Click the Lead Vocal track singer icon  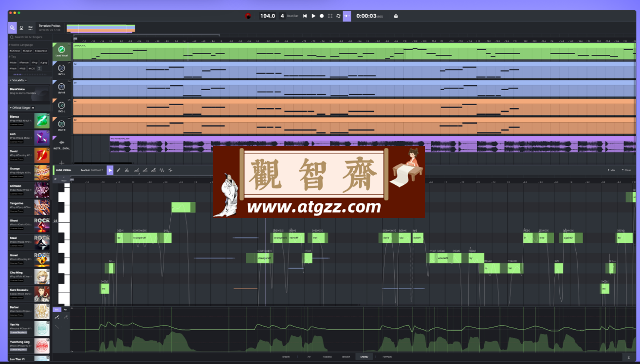coord(62,50)
